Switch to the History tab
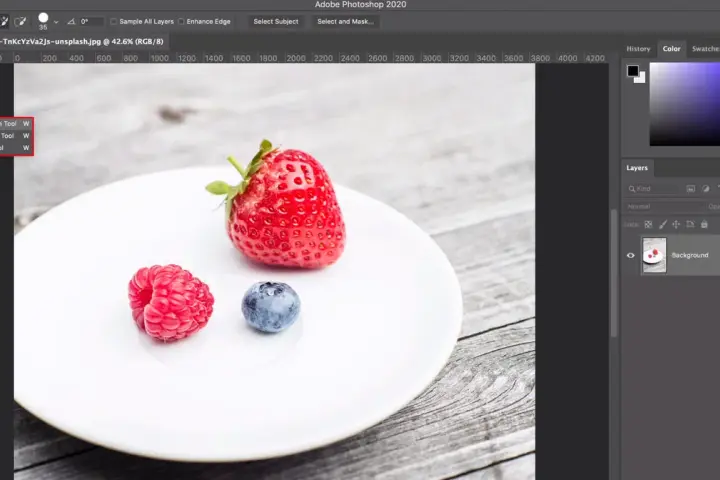Viewport: 720px width, 480px height. (x=638, y=49)
